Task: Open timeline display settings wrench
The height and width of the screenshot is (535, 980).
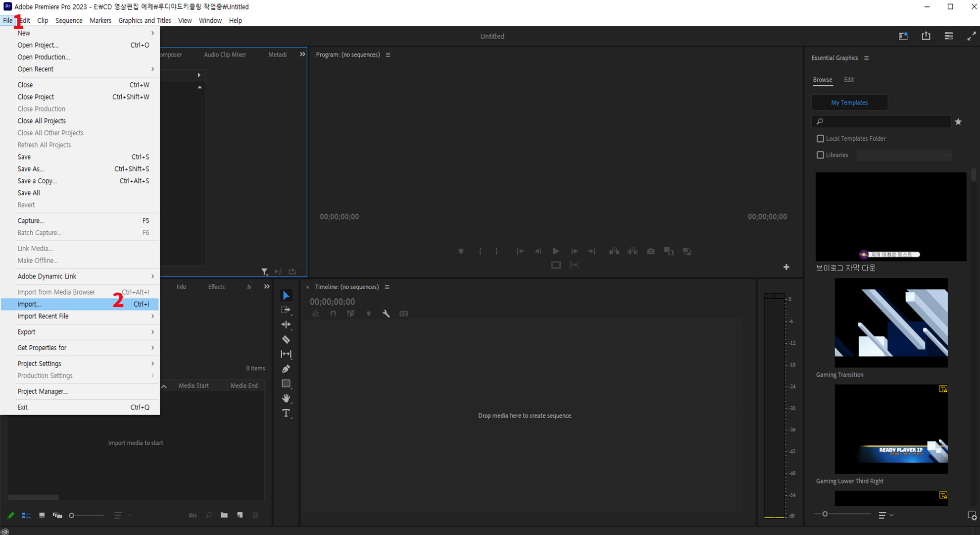Action: click(386, 314)
